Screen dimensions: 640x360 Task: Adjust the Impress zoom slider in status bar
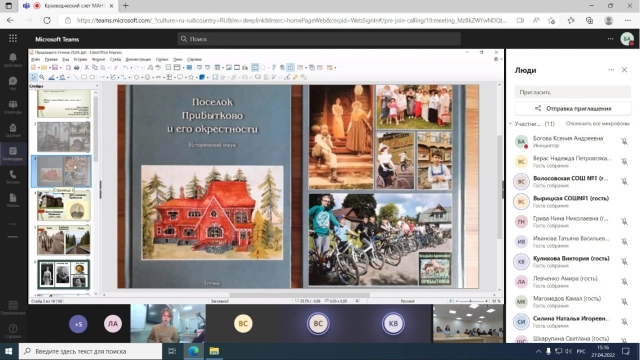coord(471,301)
